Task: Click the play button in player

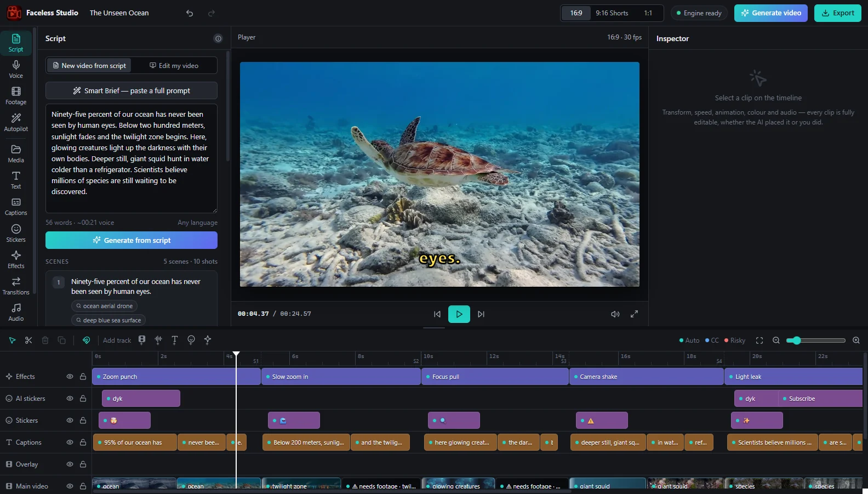Action: (x=459, y=314)
